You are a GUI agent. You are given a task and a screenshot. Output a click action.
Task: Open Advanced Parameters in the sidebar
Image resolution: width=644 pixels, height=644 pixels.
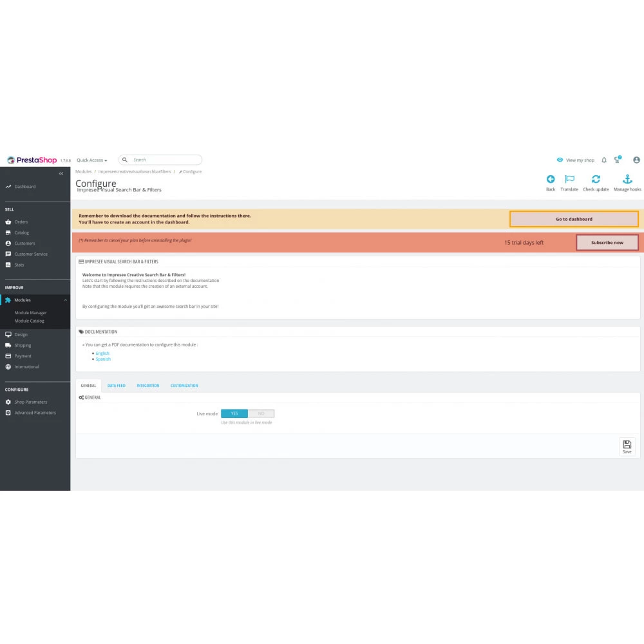35,413
